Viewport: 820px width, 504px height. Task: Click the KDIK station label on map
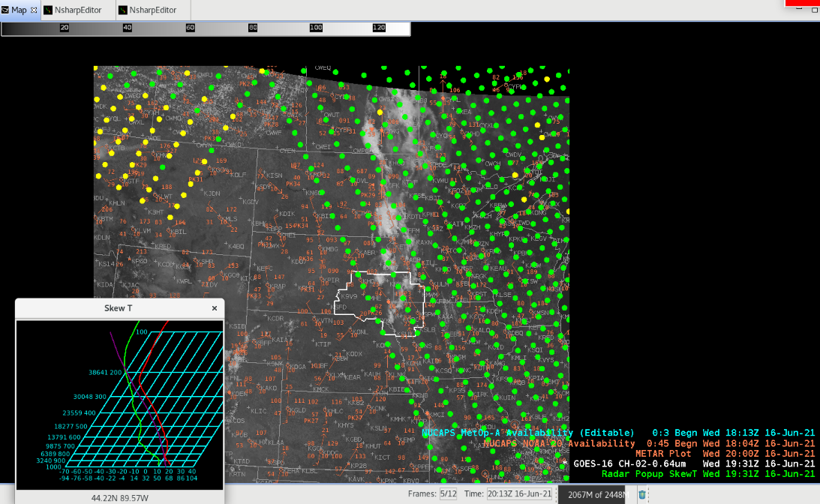tap(287, 214)
